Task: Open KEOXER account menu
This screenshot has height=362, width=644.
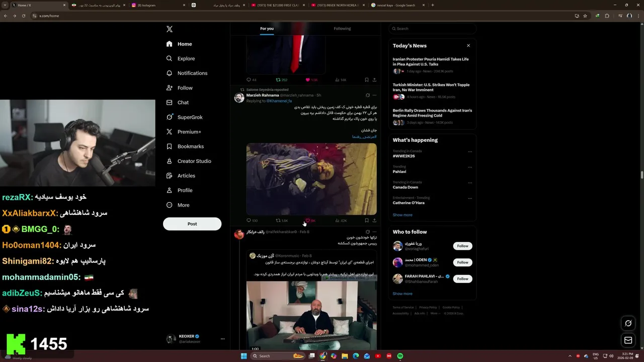Action: (x=196, y=339)
